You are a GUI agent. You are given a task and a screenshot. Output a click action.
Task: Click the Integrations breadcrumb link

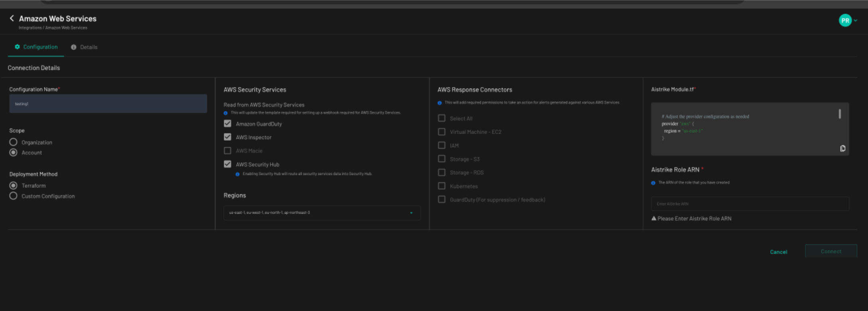click(x=30, y=28)
